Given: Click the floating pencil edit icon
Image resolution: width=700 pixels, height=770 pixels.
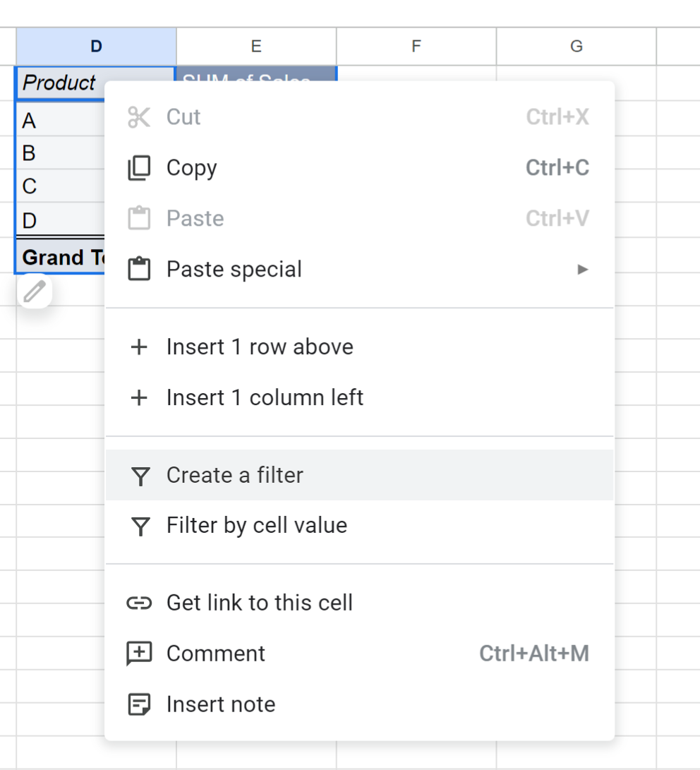Looking at the screenshot, I should tap(34, 291).
